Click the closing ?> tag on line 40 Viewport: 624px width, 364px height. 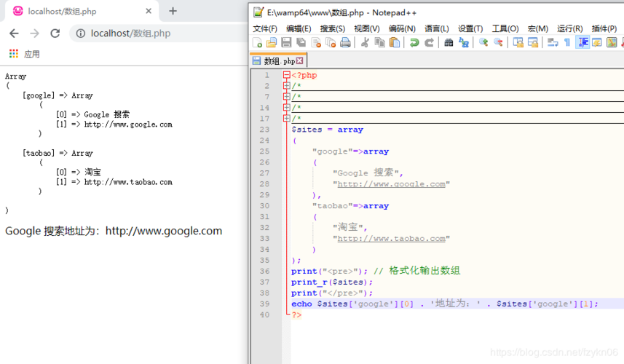coord(296,314)
